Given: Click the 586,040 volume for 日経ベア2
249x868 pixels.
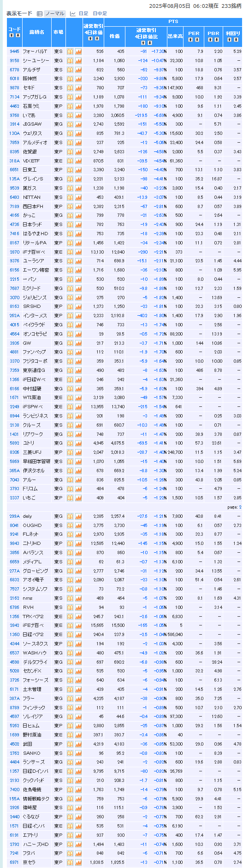Looking at the screenshot, I should tap(175, 635).
